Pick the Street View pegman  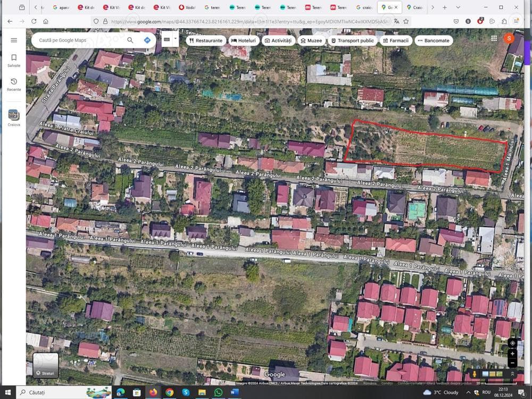click(x=474, y=374)
